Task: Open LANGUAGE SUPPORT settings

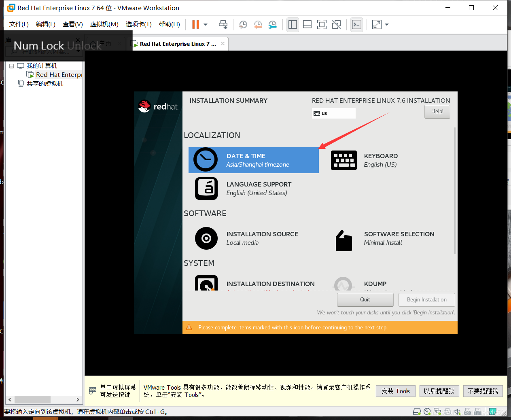Action: tap(243, 189)
